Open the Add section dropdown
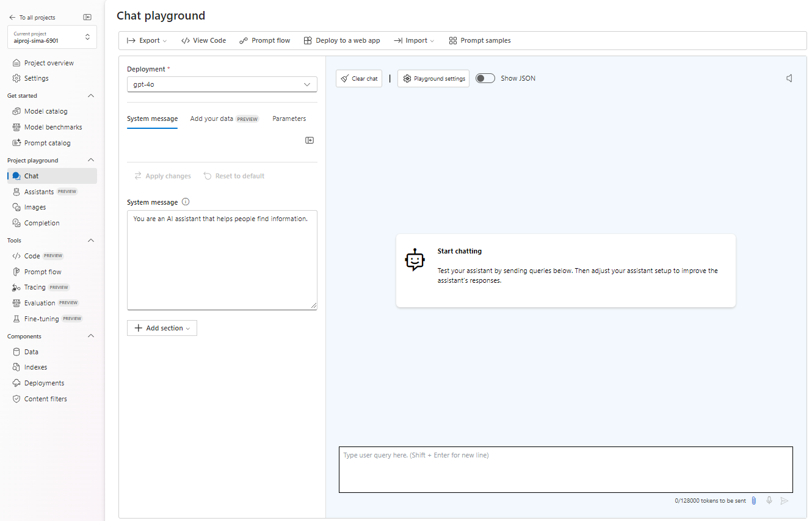Screen dimensions: 812x521 161,328
